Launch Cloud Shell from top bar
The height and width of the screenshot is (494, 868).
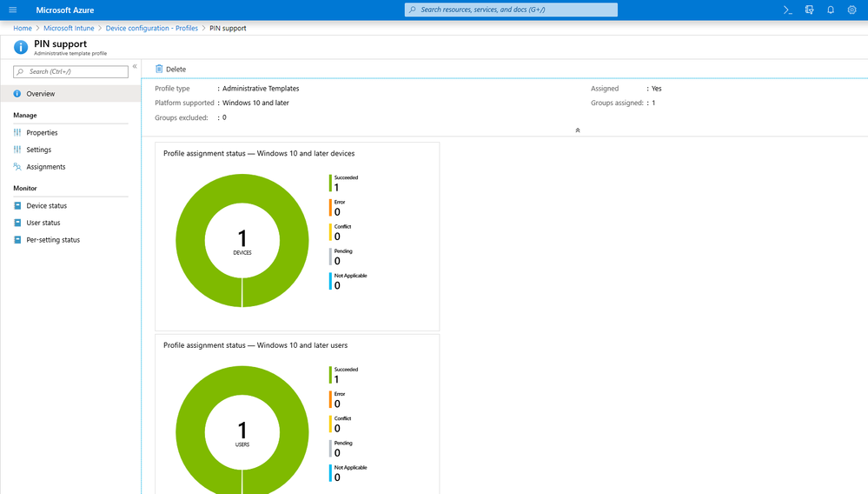click(788, 10)
